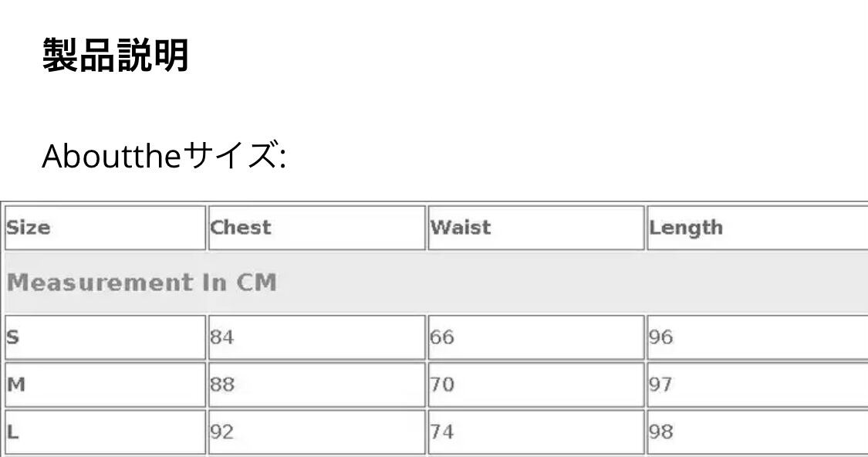
Task: Click length value 97 for size M
Action: tap(661, 384)
